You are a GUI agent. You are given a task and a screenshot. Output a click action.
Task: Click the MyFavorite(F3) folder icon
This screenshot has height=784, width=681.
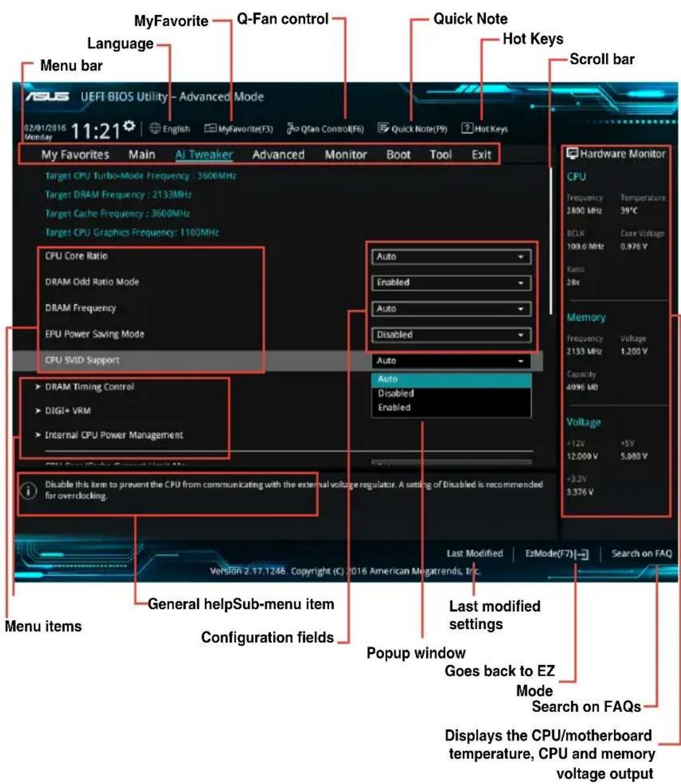coord(210,128)
